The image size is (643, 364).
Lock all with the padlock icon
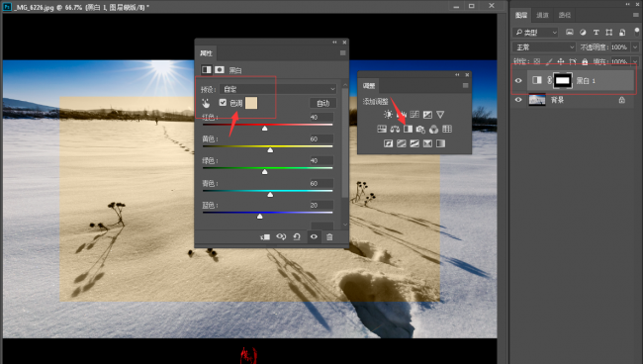point(585,62)
